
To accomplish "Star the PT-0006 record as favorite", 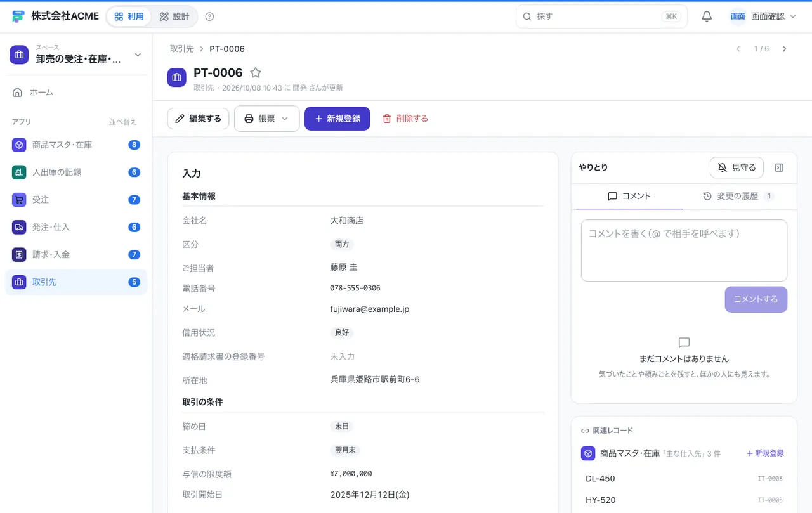I will coord(255,73).
